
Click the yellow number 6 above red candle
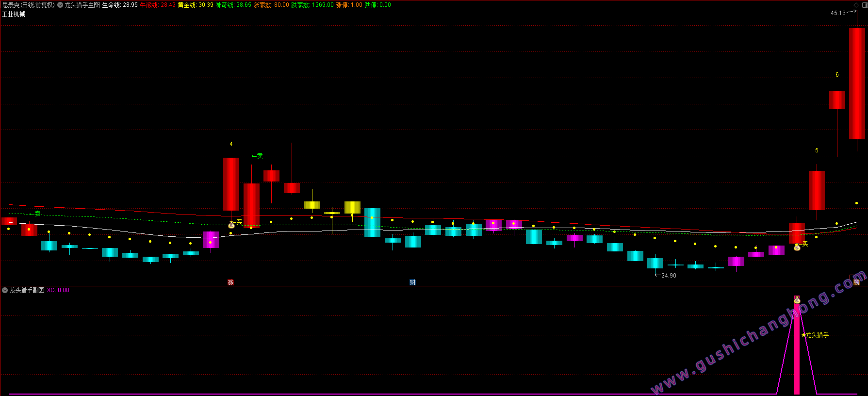coord(837,75)
